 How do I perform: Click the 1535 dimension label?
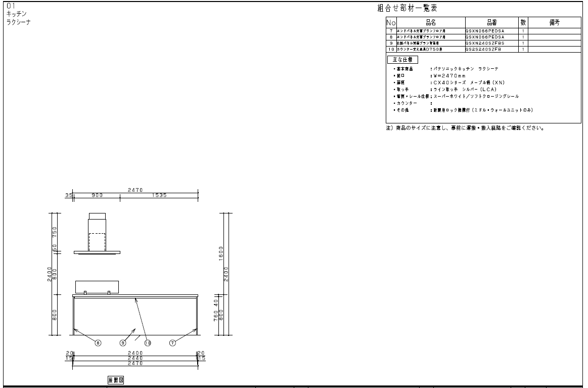(159, 195)
